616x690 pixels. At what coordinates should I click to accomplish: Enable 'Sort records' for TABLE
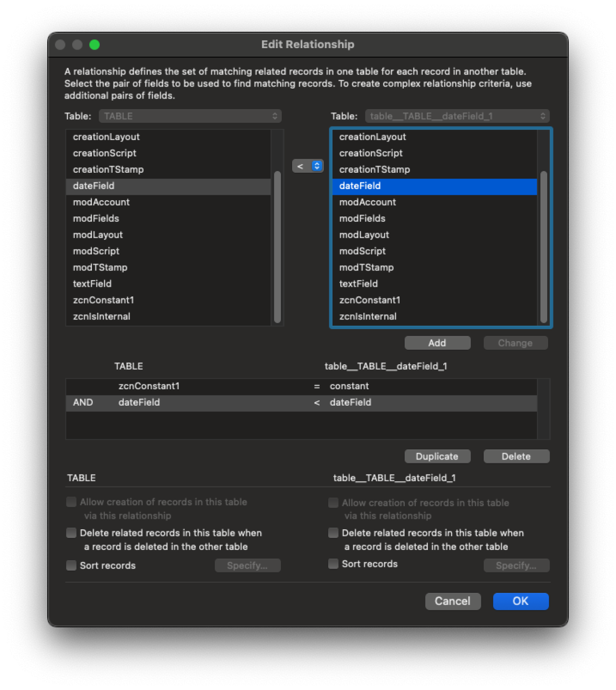(x=71, y=565)
